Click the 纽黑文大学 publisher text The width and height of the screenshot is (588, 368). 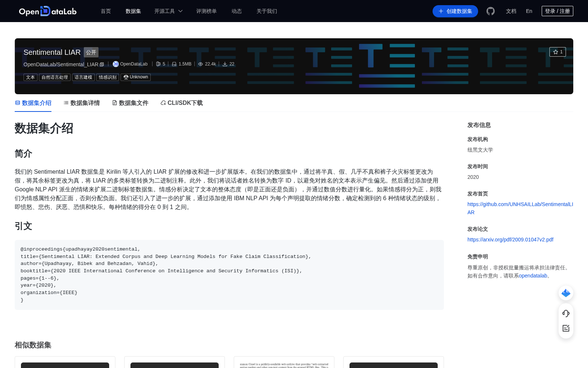[x=480, y=150]
